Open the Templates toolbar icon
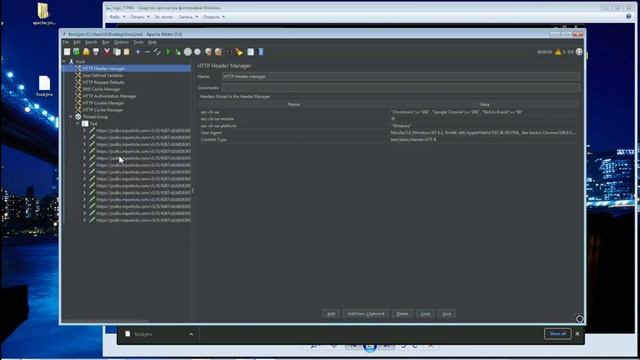Screen dimensions: 640x360 click(x=76, y=52)
